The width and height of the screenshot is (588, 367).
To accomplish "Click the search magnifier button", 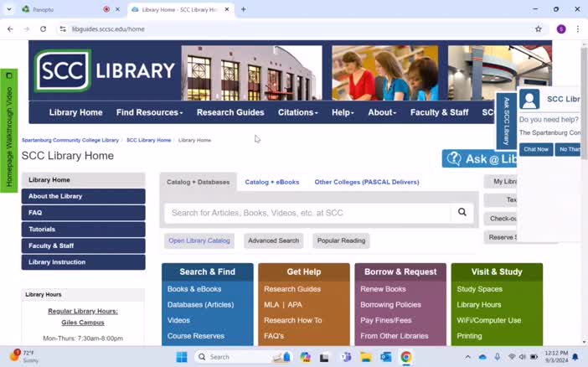I will (x=462, y=212).
